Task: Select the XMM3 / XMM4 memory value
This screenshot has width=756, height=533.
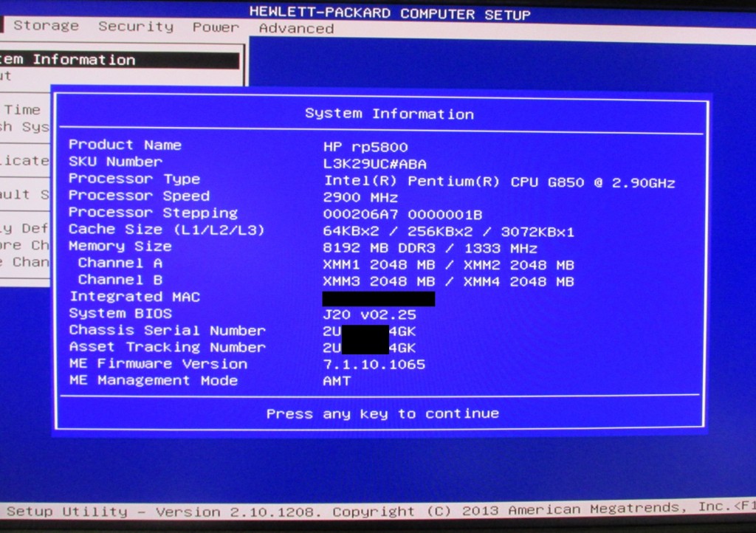Action: (448, 281)
